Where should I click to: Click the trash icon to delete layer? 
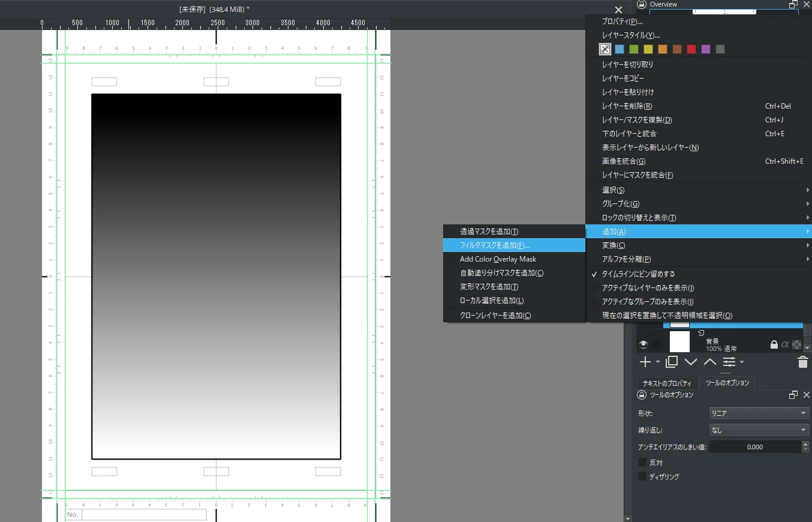coord(803,362)
